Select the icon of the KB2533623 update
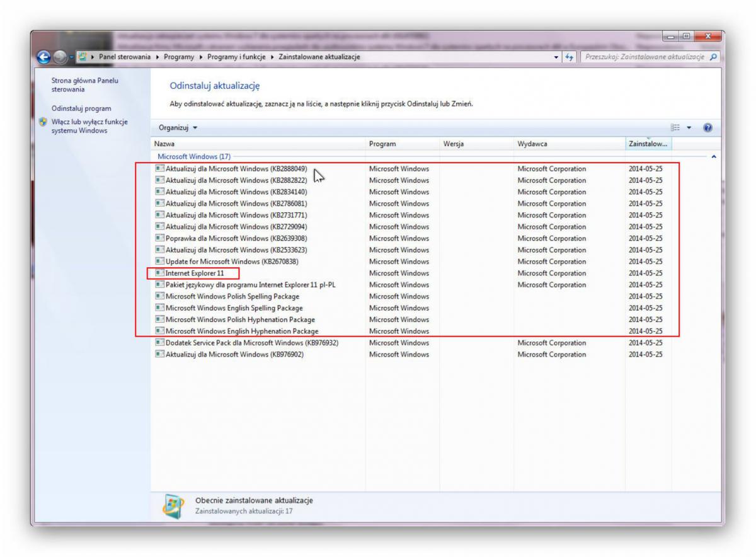The width and height of the screenshot is (756, 557). (159, 250)
